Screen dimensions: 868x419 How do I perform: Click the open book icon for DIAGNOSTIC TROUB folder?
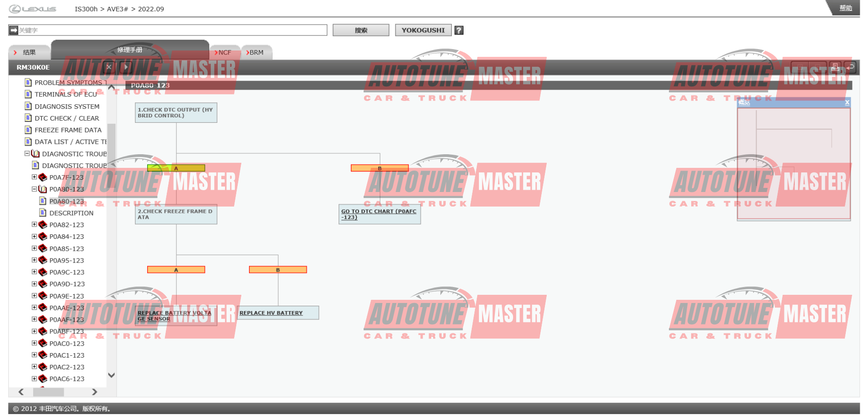[35, 153]
